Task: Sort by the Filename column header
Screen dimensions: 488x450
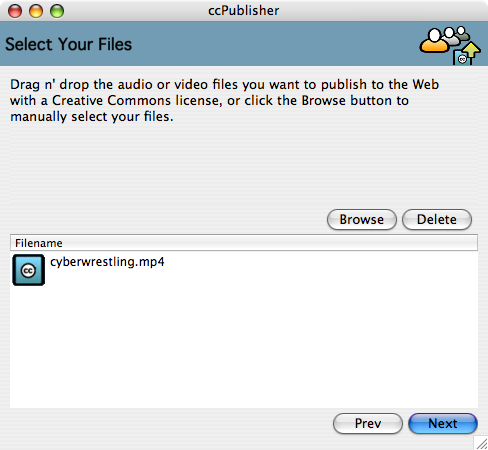Action: point(244,243)
